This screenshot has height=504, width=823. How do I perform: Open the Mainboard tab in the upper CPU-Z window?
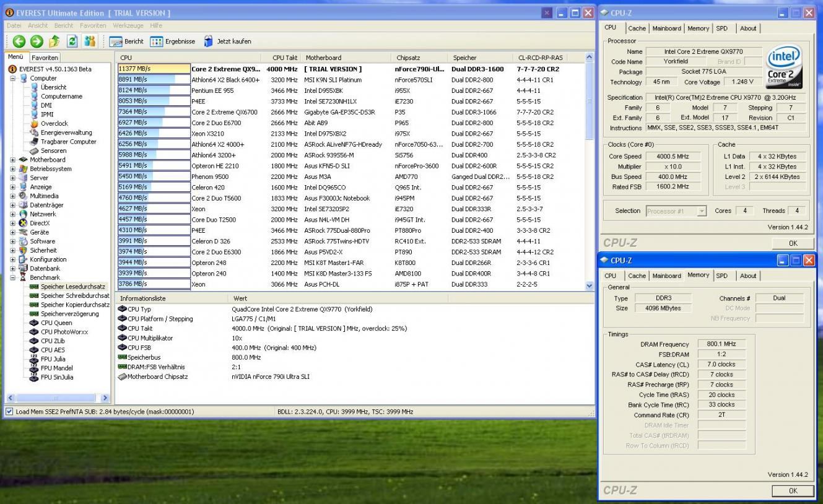coord(666,28)
